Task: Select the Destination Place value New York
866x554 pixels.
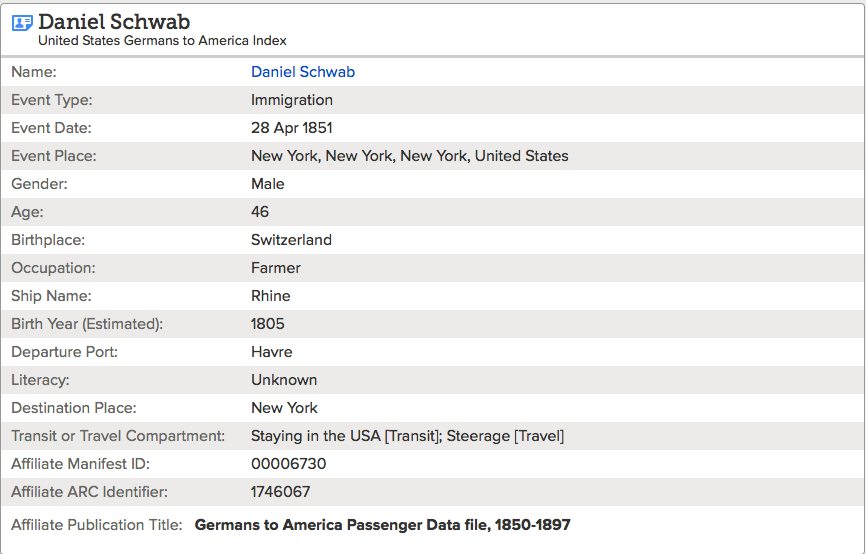Action: tap(284, 408)
